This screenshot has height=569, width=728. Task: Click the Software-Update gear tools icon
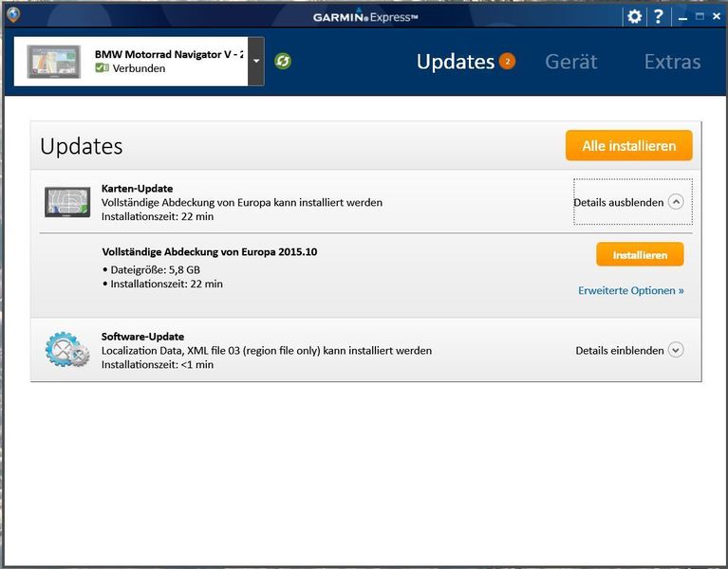pos(66,350)
